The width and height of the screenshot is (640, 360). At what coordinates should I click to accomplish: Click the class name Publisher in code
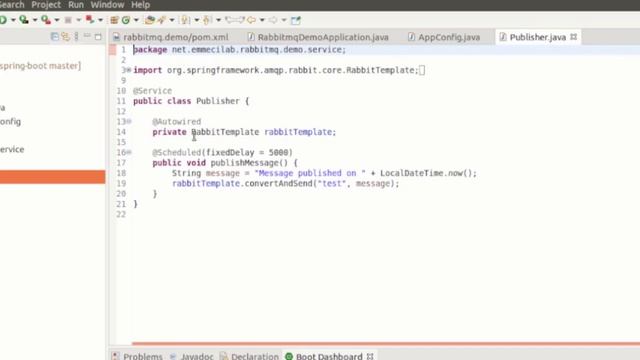tap(218, 101)
